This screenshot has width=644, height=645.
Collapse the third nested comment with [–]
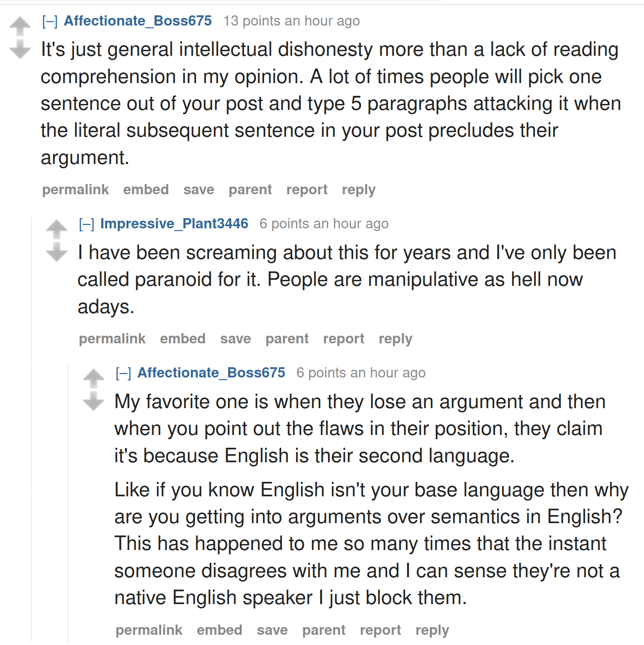point(124,373)
